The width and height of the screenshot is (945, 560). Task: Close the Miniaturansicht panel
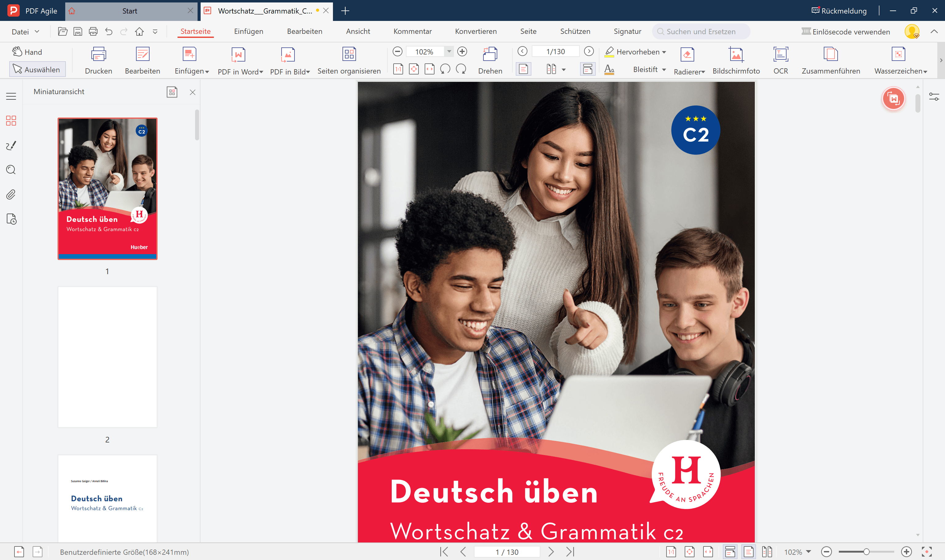pyautogui.click(x=192, y=92)
